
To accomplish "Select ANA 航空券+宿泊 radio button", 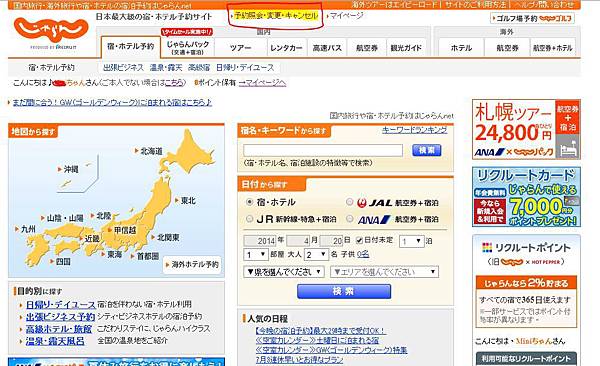I will (349, 219).
